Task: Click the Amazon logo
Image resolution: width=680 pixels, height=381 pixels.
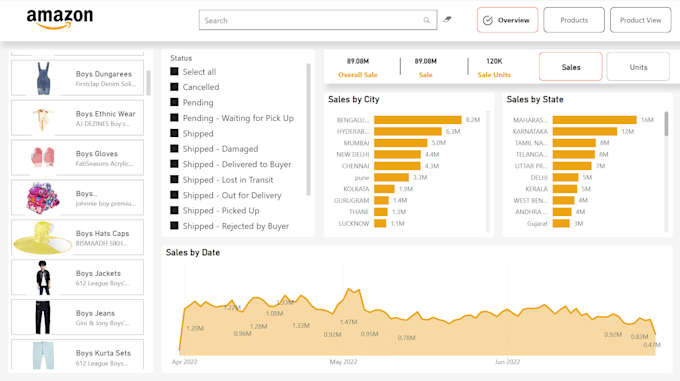Action: tap(60, 19)
